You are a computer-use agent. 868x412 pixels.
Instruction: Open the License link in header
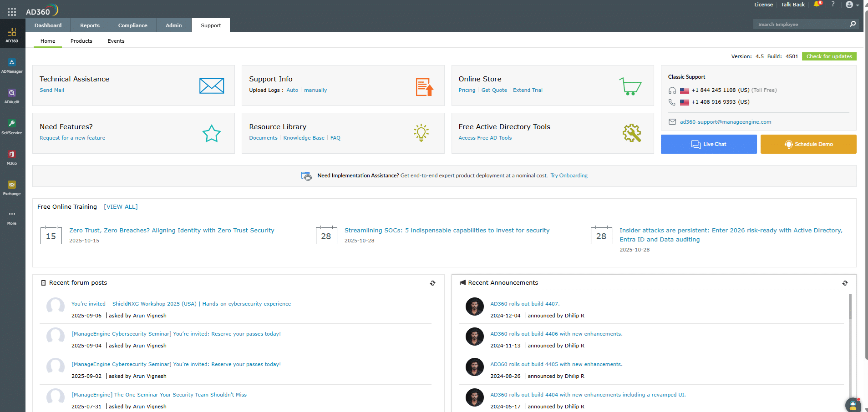point(763,5)
